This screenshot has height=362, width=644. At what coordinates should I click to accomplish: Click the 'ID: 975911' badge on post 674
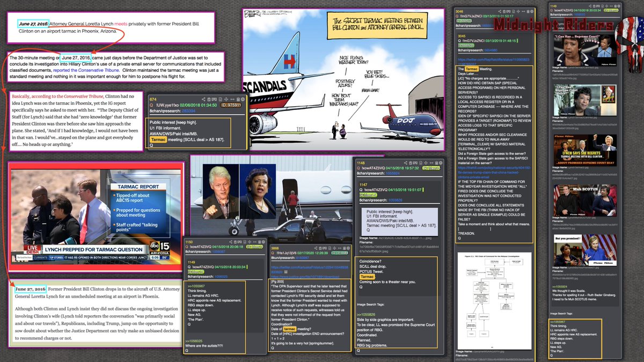[231, 105]
